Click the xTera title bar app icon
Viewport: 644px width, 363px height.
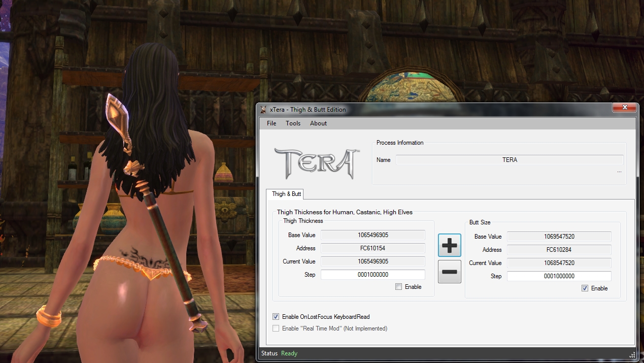pos(263,110)
